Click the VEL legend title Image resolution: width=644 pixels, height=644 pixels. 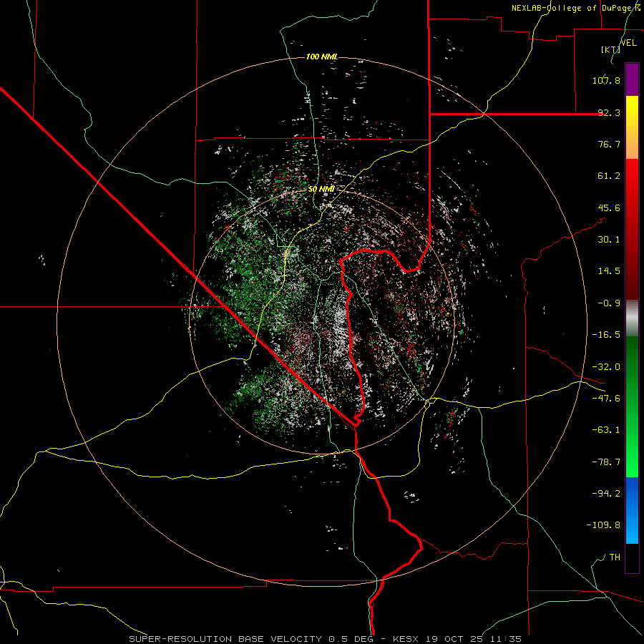(628, 43)
